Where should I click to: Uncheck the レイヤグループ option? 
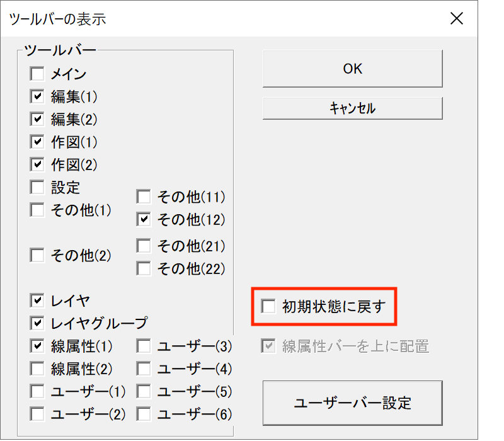37,323
